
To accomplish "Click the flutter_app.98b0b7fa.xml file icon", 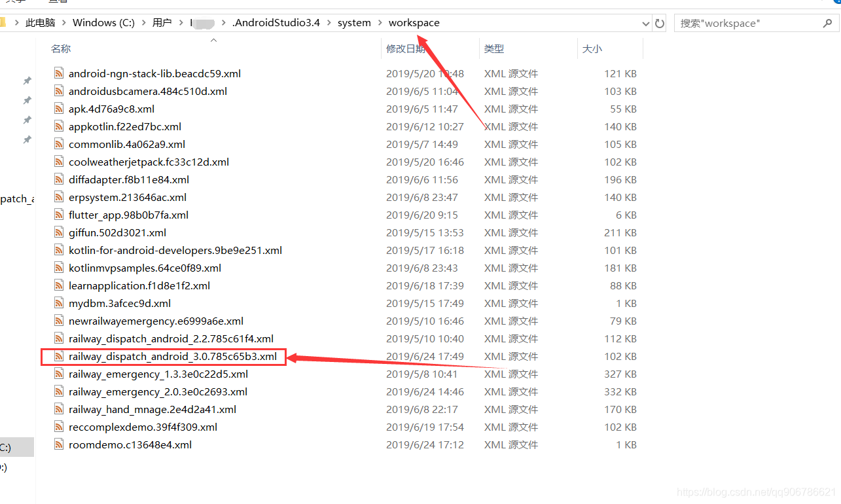I will (59, 215).
